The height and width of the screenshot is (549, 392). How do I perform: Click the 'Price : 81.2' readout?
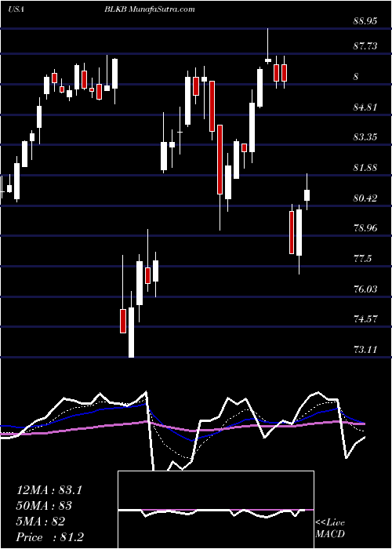pyautogui.click(x=50, y=536)
